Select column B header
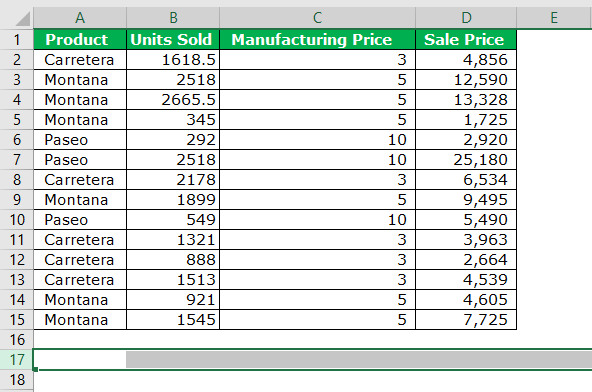This screenshot has height=392, width=592. [173, 18]
